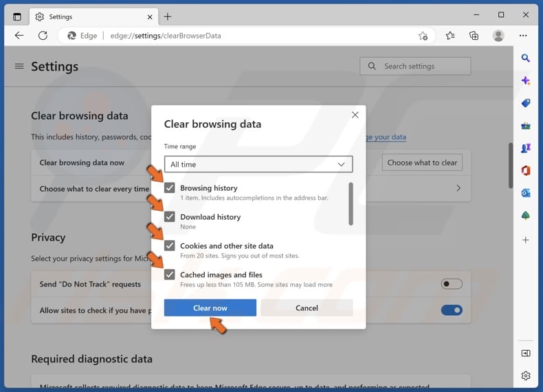Open the Favorites list icon
The width and height of the screenshot is (543, 392).
[x=450, y=36]
